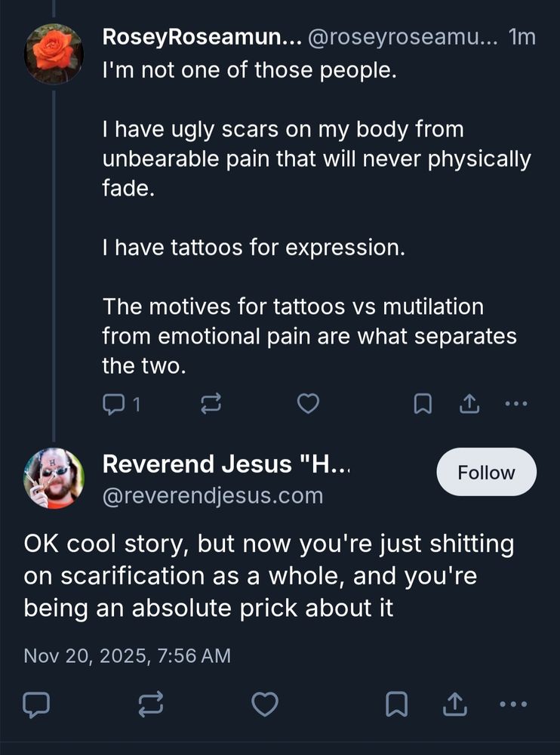Open @reverendjesus.com handle link
The image size is (560, 755).
212,495
